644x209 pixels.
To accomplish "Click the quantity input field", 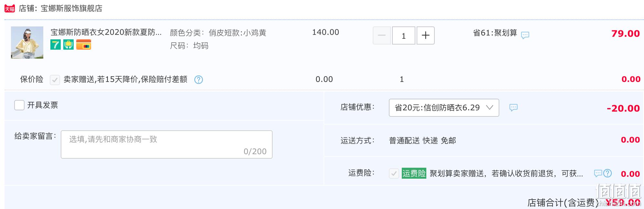I will (404, 35).
